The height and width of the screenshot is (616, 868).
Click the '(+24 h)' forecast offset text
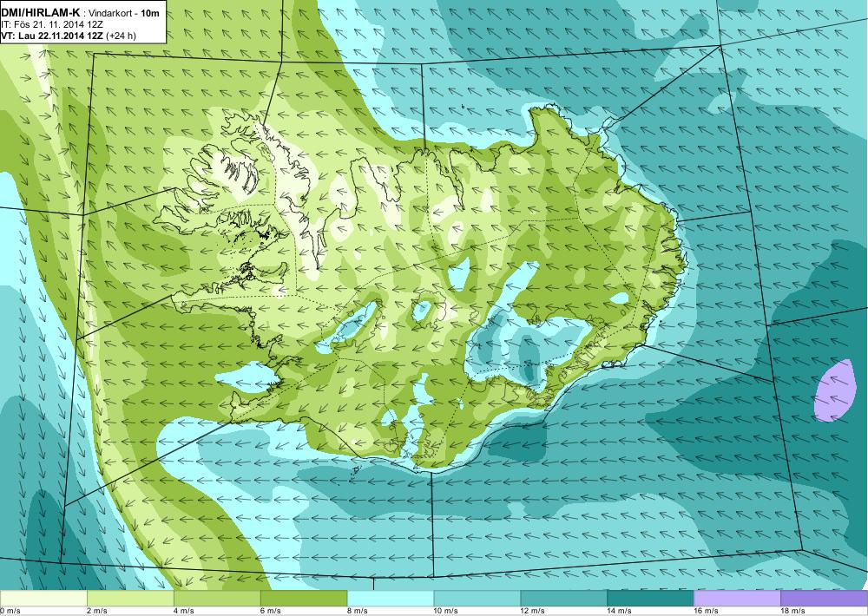click(120, 36)
